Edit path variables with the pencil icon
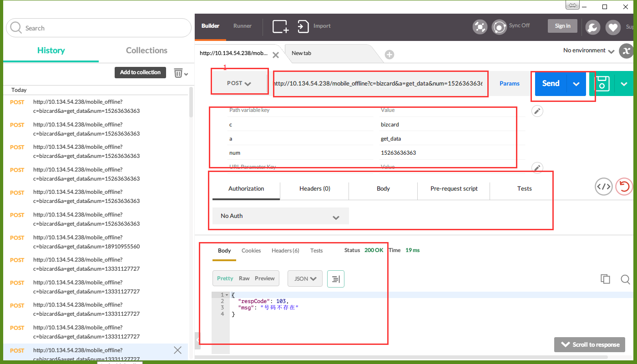This screenshot has width=637, height=364. click(x=537, y=111)
